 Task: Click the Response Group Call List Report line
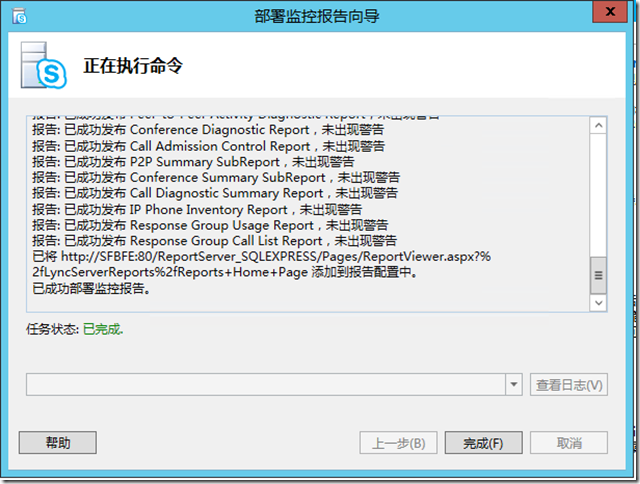pyautogui.click(x=215, y=241)
